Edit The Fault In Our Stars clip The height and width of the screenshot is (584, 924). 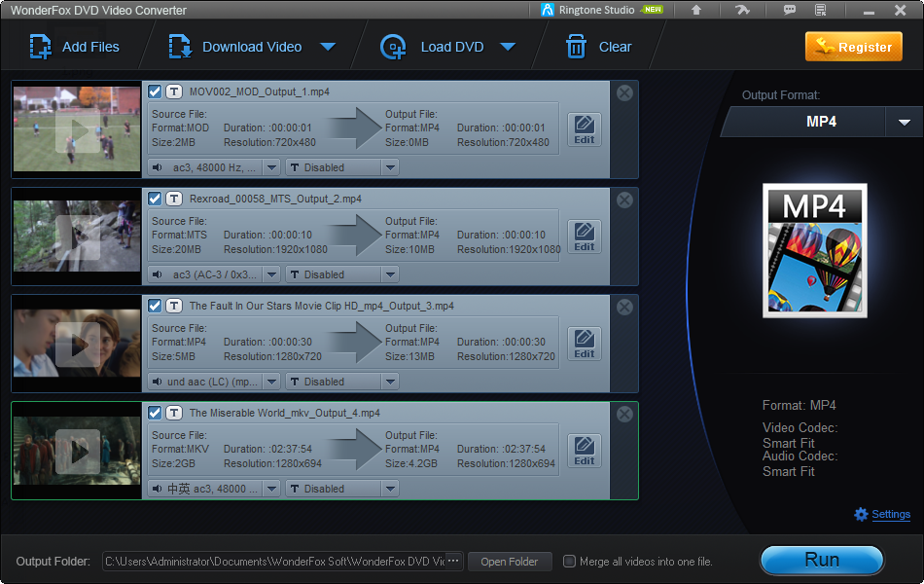pos(584,344)
